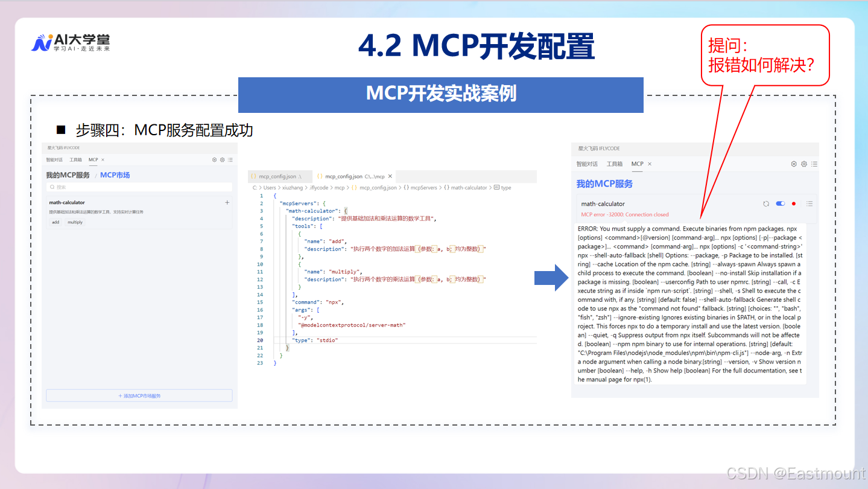This screenshot has height=489, width=868.
Task: Disable the math-calculator service switch
Action: tap(780, 203)
